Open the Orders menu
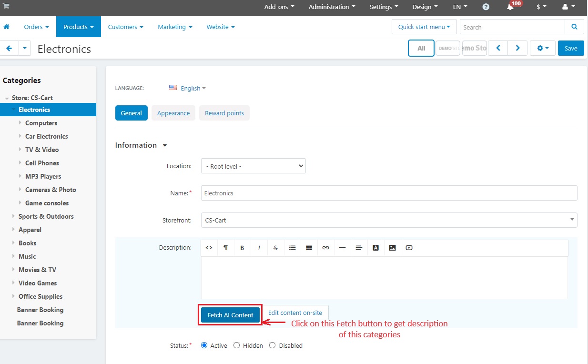588x364 pixels. (x=37, y=27)
